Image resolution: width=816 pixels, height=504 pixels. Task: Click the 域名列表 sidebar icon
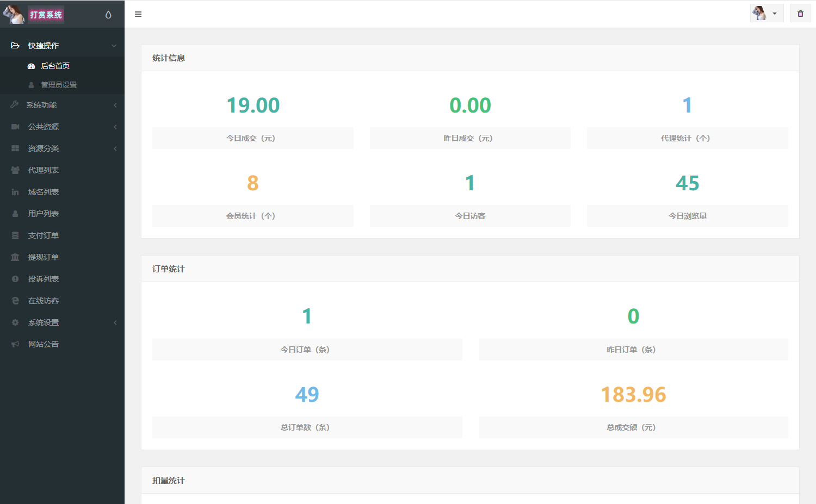click(15, 192)
